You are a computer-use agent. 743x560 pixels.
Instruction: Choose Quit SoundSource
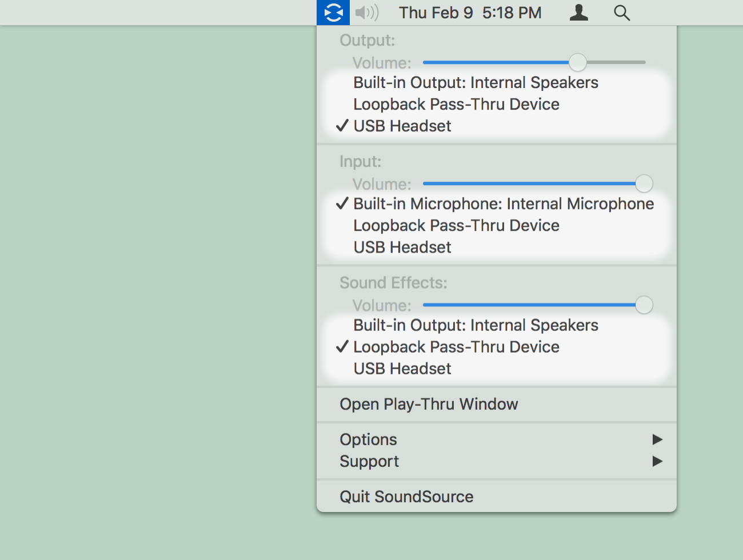[497, 497]
